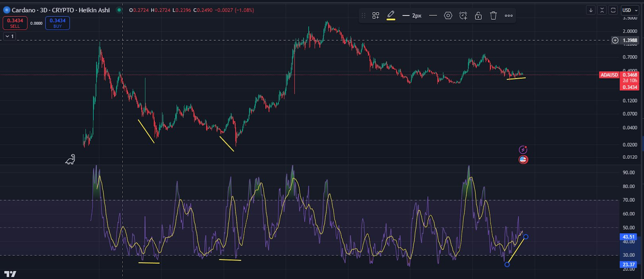Click the ADAUSD price label on the scale
Viewport: 644px width, 279px height.
tap(609, 75)
